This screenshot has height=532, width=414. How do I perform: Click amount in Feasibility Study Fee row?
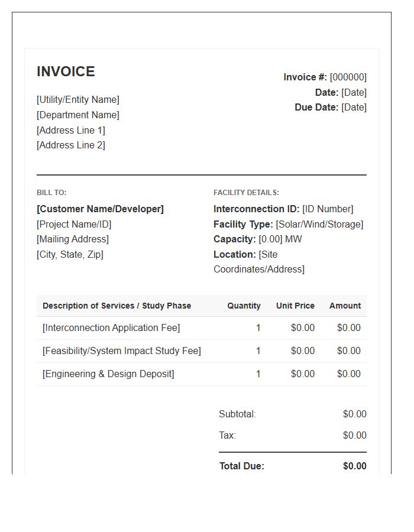point(349,351)
